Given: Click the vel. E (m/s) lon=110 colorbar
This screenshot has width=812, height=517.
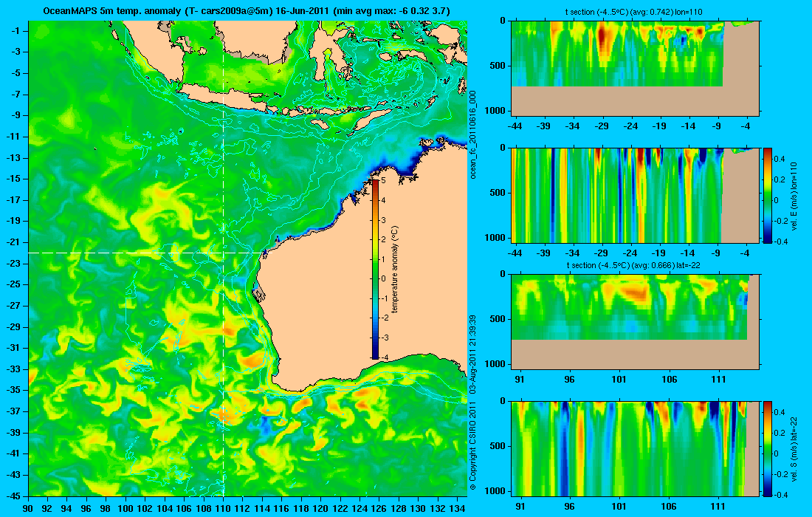Looking at the screenshot, I should tap(768, 195).
